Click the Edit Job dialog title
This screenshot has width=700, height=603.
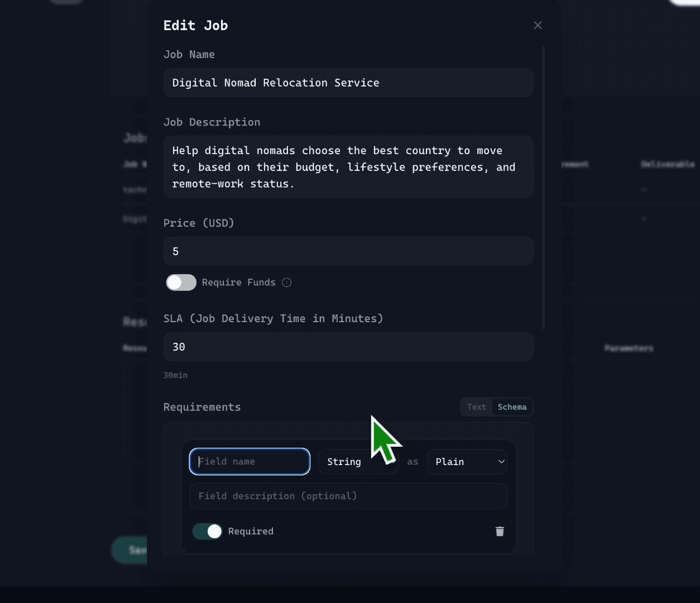195,26
